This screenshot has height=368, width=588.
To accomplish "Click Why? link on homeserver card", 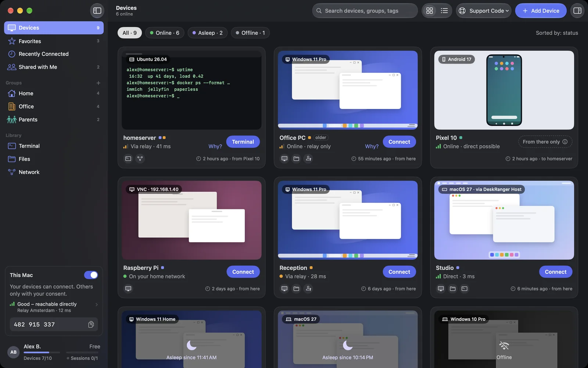I will pos(215,146).
